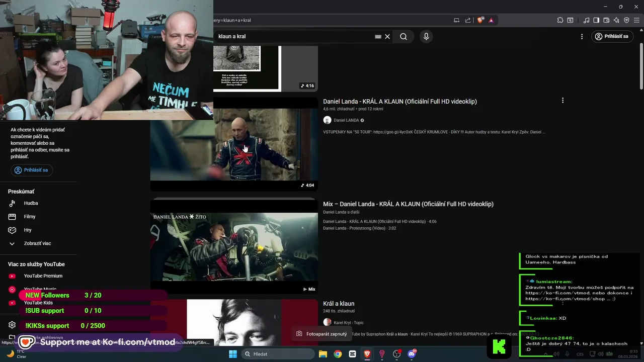644x362 pixels.
Task: Open YouTube settings three-dot menu
Action: 582,36
